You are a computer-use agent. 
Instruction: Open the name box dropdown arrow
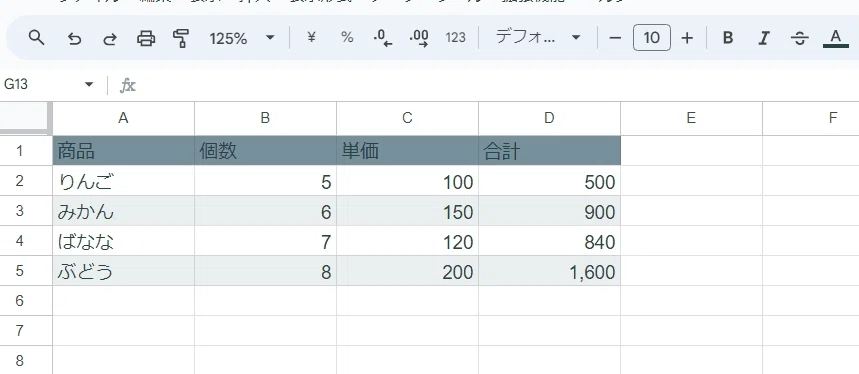(x=89, y=85)
